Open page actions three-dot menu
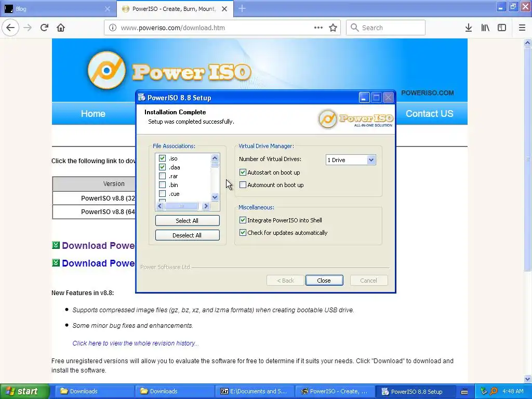The width and height of the screenshot is (532, 399). 318,28
